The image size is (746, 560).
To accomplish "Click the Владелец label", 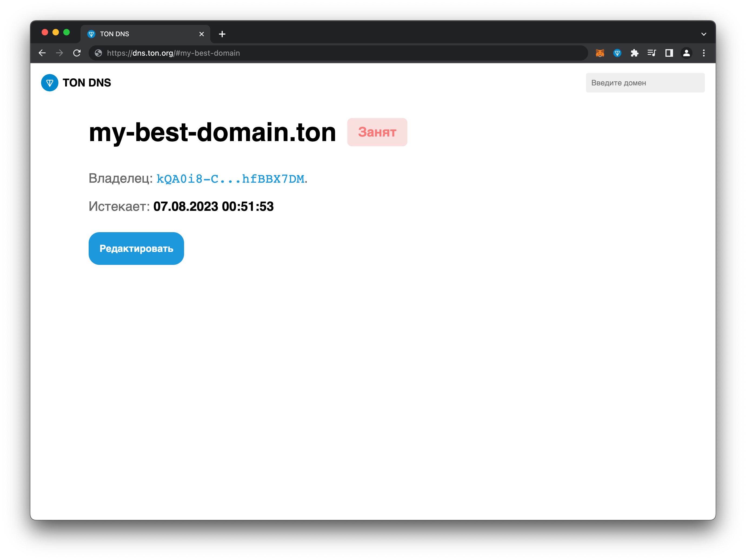I will (121, 178).
